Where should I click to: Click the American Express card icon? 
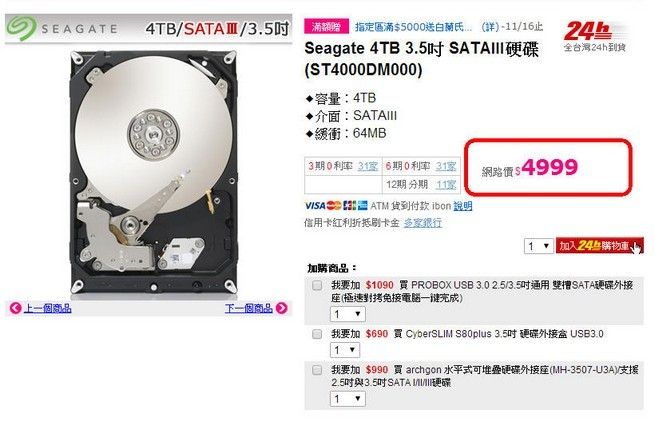pyautogui.click(x=362, y=206)
